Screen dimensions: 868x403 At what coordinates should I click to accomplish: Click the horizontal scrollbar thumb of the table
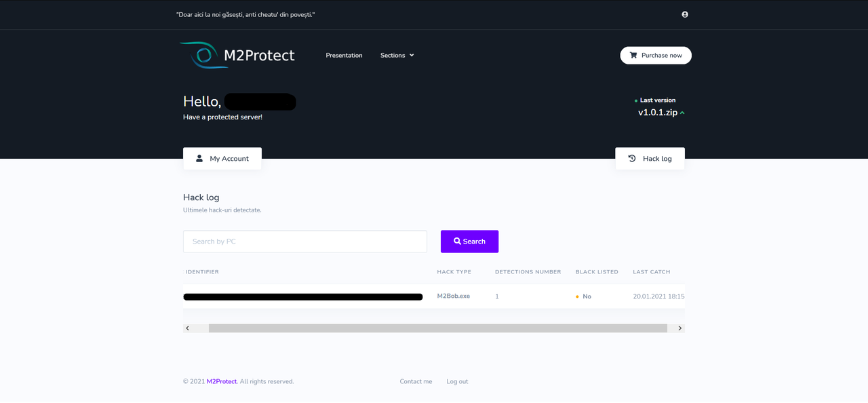pyautogui.click(x=438, y=328)
